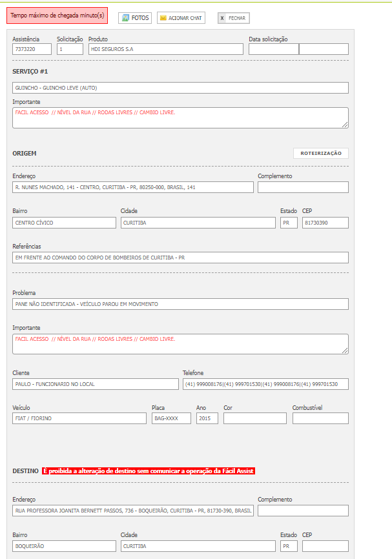Click the Tempo máximo de chegada banner

[x=57, y=15]
